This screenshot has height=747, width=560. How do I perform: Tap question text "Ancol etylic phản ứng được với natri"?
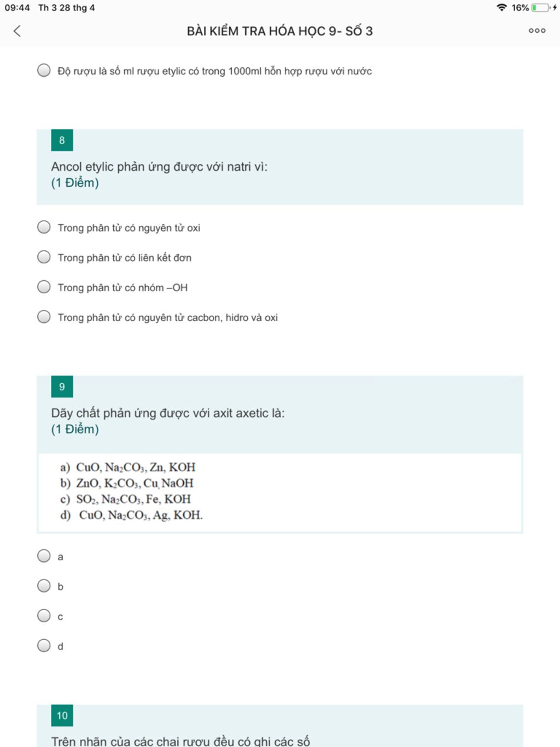point(159,167)
